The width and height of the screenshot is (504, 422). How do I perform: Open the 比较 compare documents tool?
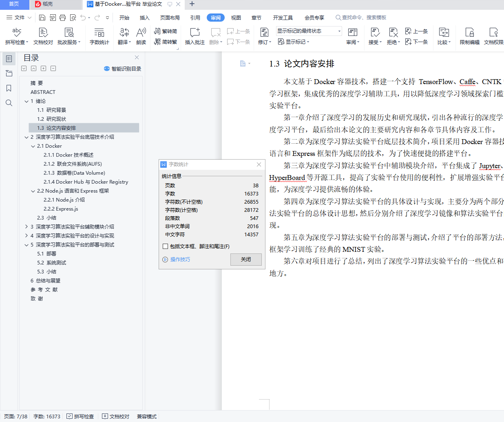pyautogui.click(x=444, y=36)
